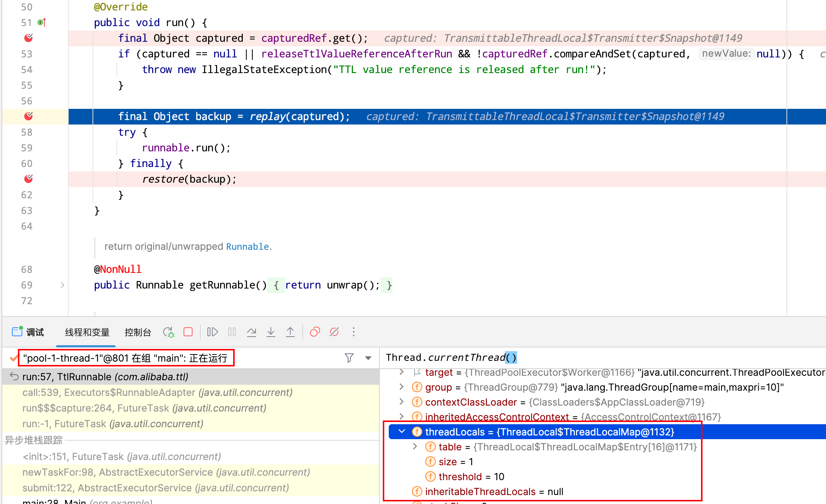Filter threads with funnel icon
Viewport: 826px width, 504px height.
click(349, 358)
